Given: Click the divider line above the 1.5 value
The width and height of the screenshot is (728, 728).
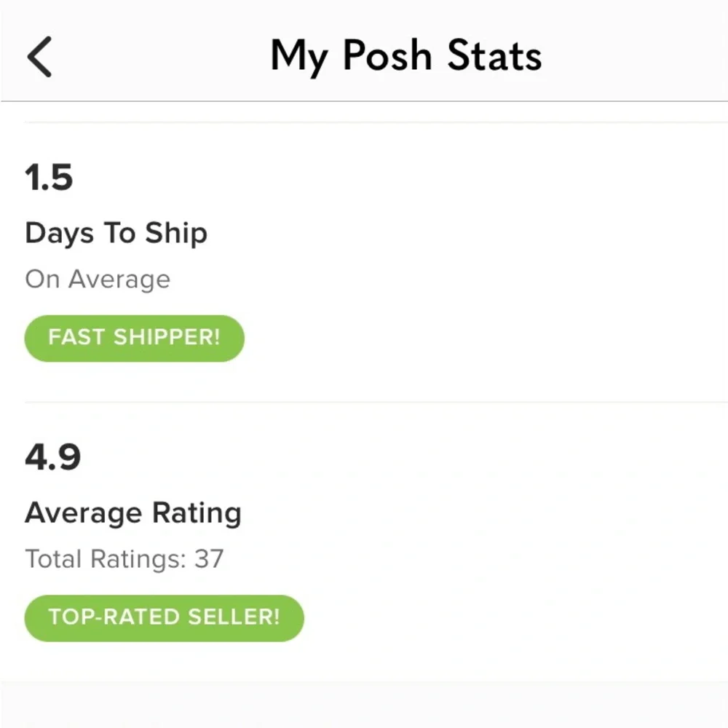Looking at the screenshot, I should pos(364,122).
